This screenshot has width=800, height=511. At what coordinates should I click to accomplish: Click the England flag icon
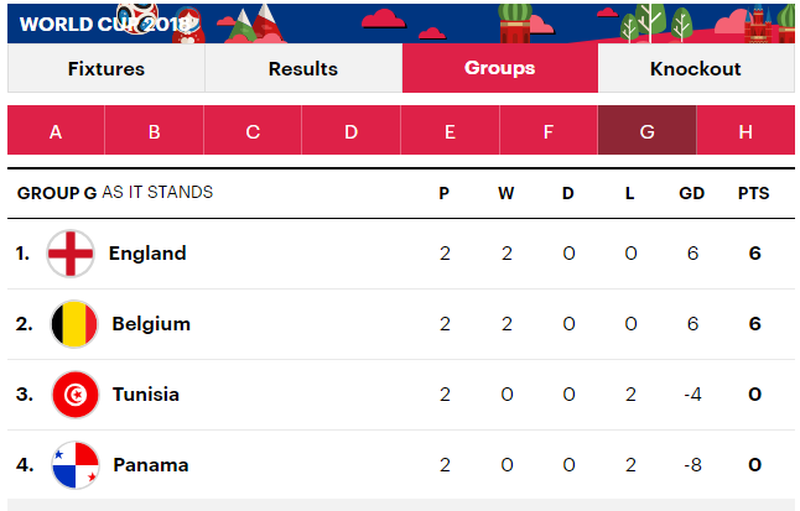(x=71, y=254)
